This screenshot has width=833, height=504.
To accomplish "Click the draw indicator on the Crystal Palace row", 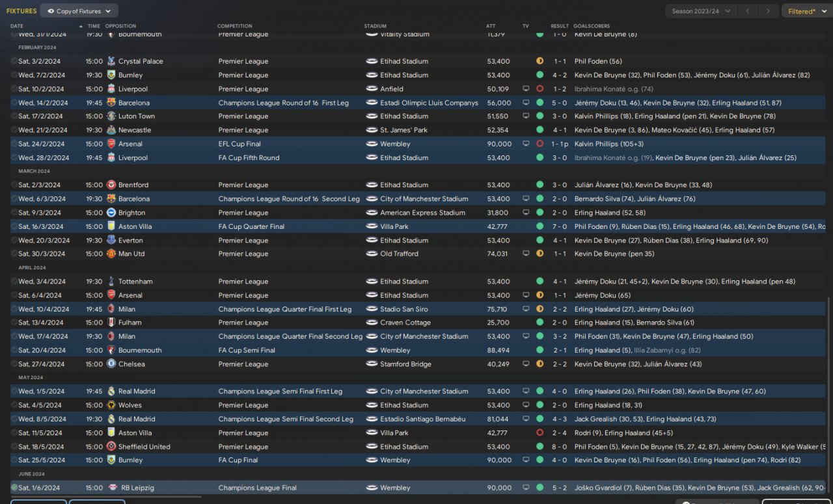I will (539, 61).
